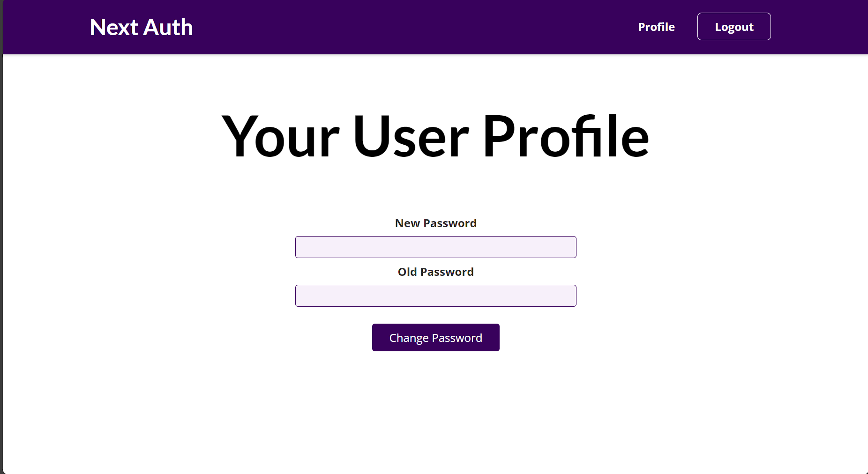
Task: Place cursor in the first password box
Action: (x=435, y=247)
